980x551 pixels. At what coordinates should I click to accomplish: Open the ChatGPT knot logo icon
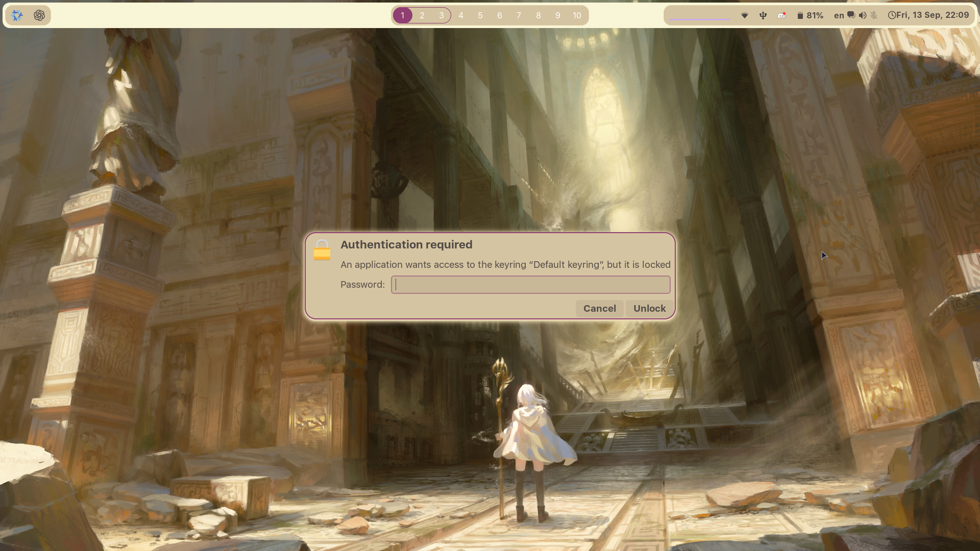point(39,15)
